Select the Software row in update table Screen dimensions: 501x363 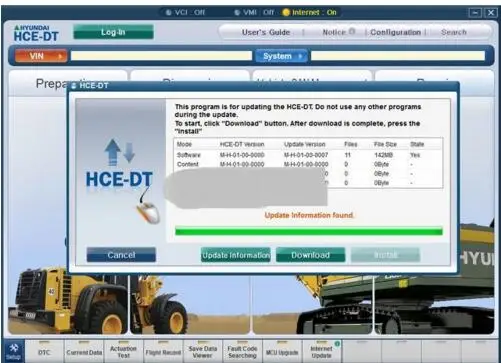pos(309,155)
